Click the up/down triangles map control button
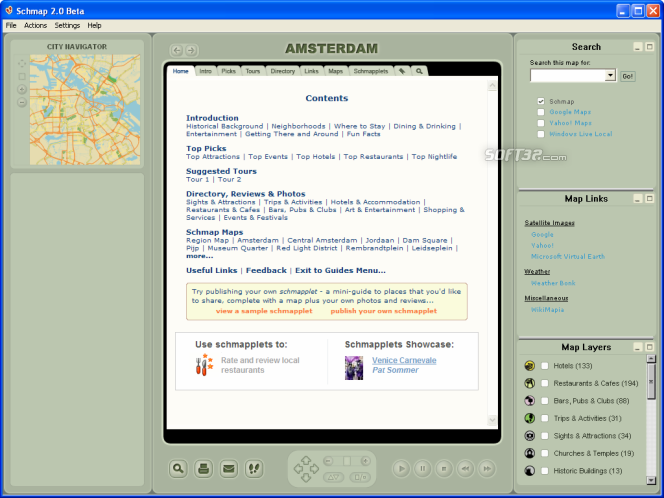The width and height of the screenshot is (664, 498). [x=333, y=477]
